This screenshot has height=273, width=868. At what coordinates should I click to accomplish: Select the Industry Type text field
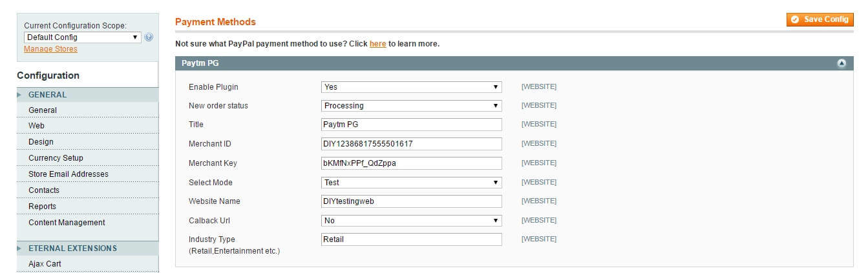pos(411,239)
